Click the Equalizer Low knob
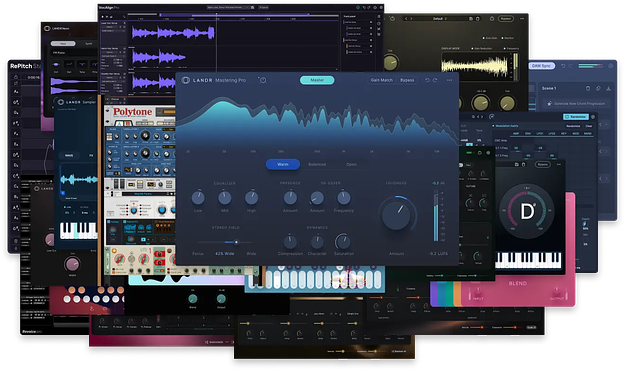This screenshot has height=371, width=625. click(x=198, y=197)
